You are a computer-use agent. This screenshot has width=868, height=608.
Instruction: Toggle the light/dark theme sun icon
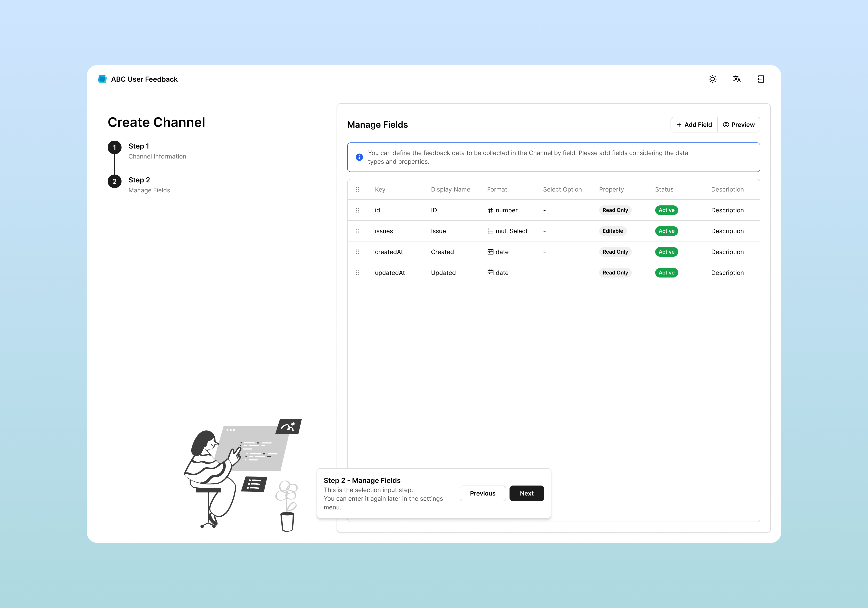pyautogui.click(x=712, y=79)
